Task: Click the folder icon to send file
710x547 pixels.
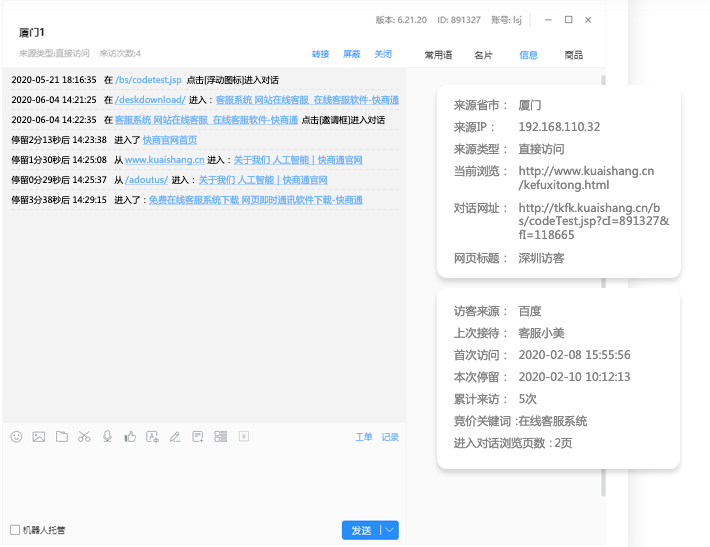Action: [x=61, y=437]
